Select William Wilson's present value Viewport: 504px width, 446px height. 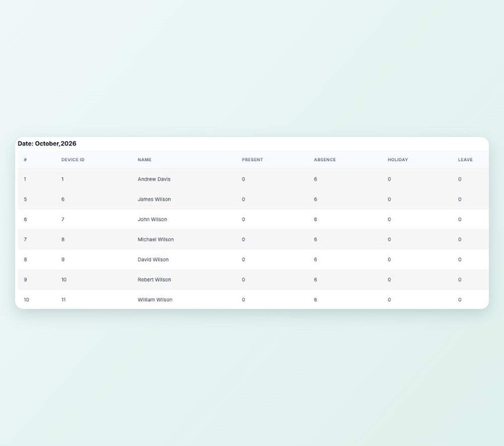point(243,300)
